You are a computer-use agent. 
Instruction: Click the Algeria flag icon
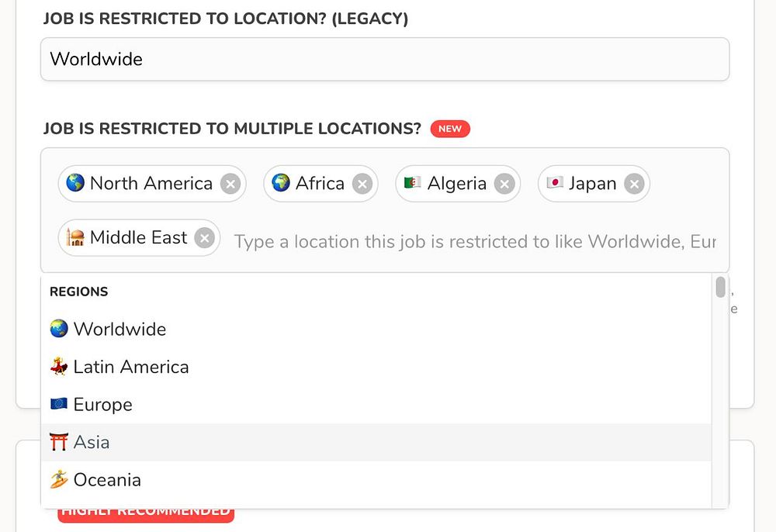click(x=413, y=183)
